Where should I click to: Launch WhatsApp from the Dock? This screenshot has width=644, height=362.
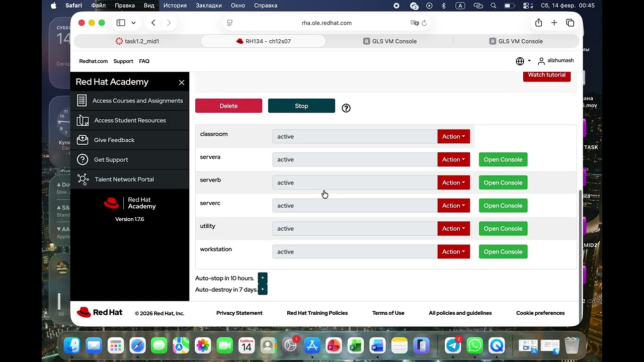475,345
